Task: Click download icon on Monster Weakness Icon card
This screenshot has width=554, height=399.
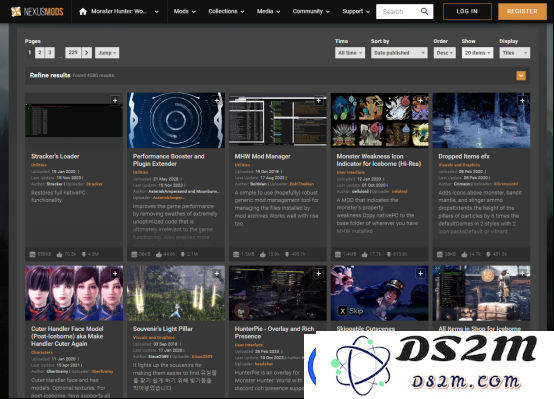Action: pyautogui.click(x=389, y=254)
